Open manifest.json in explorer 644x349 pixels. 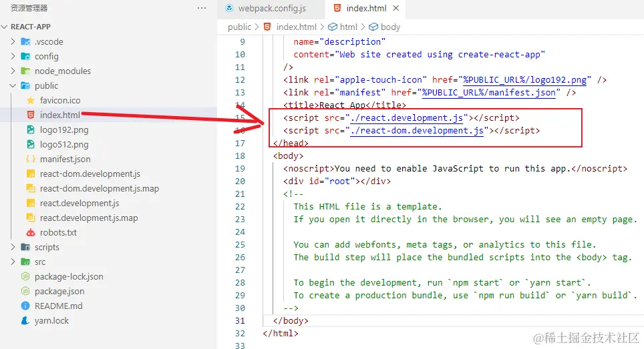(65, 159)
